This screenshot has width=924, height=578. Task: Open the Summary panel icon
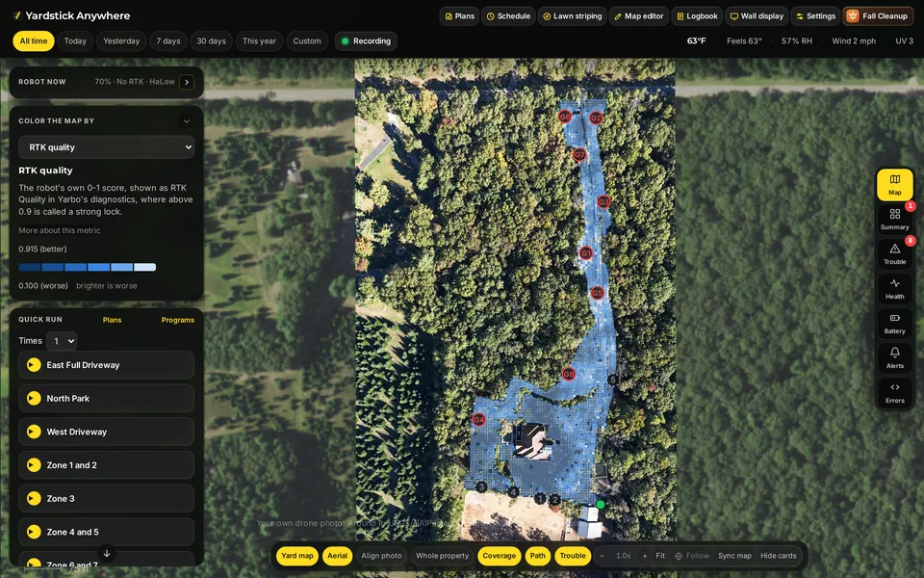(x=894, y=219)
